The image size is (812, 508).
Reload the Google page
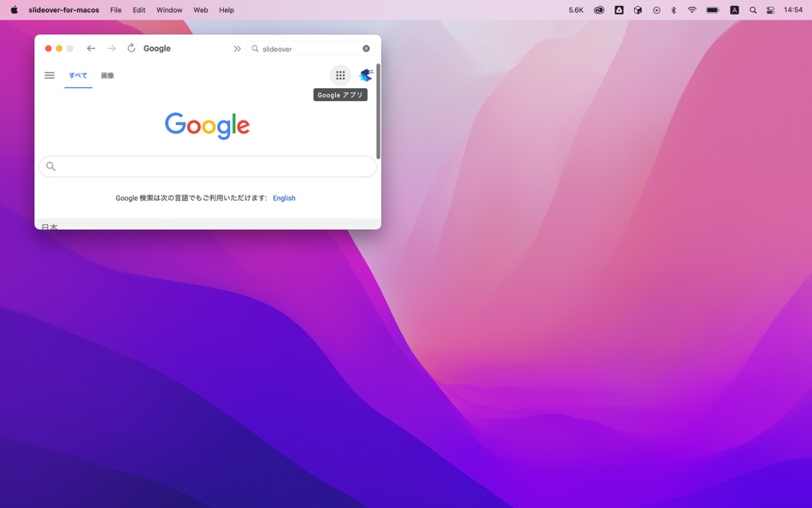pyautogui.click(x=132, y=48)
